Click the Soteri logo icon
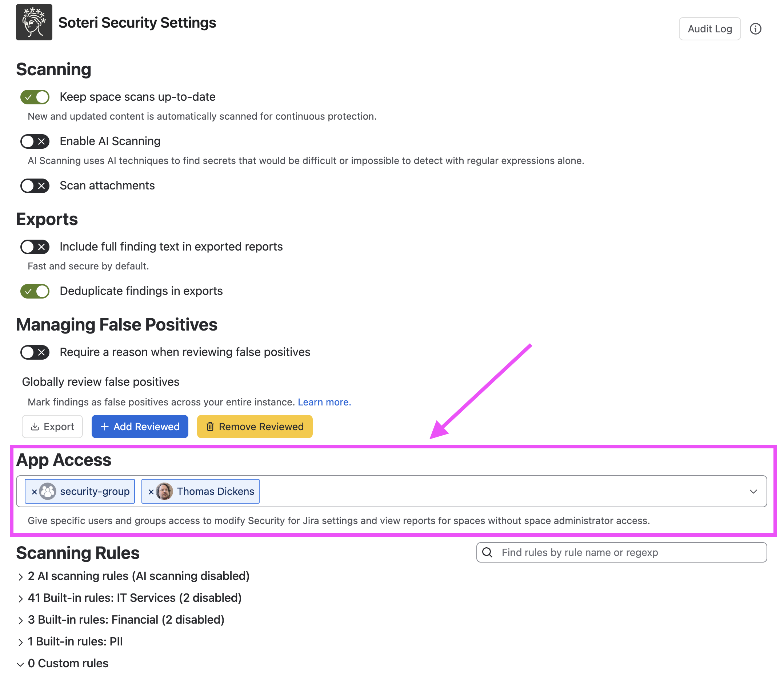Image resolution: width=784 pixels, height=680 pixels. [34, 23]
